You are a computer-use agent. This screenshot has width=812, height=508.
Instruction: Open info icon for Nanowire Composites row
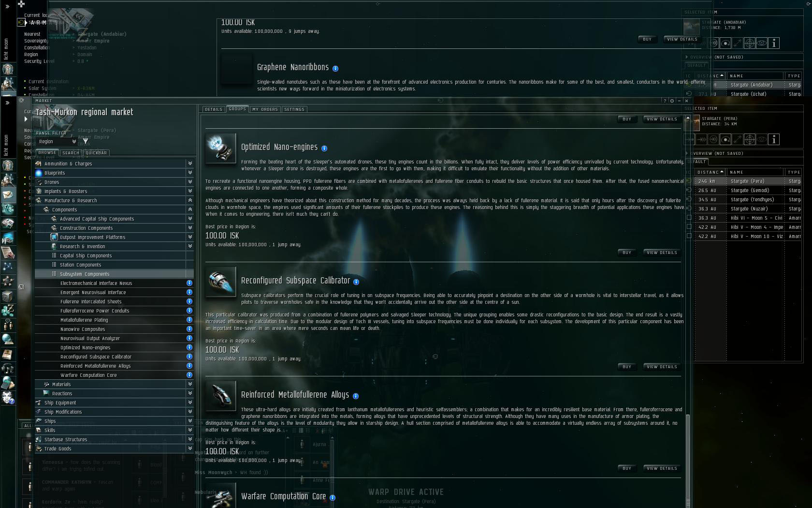click(x=189, y=329)
